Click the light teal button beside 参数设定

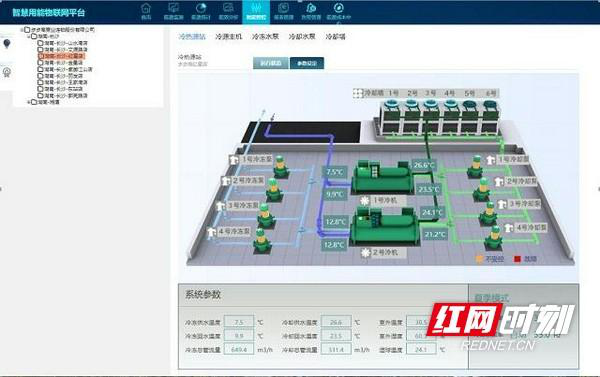coord(271,63)
